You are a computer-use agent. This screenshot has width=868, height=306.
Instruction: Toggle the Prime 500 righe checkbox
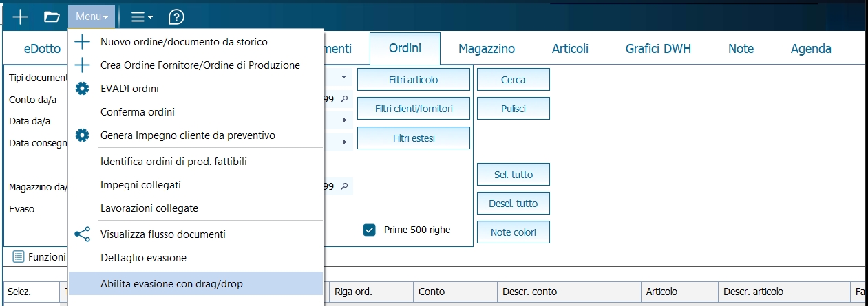tap(369, 230)
